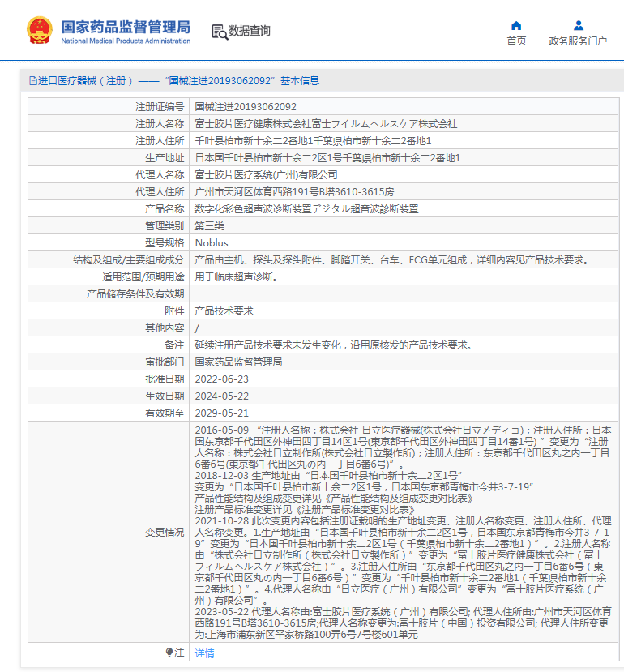Select registration number 国械注进20193062092 value

click(246, 107)
